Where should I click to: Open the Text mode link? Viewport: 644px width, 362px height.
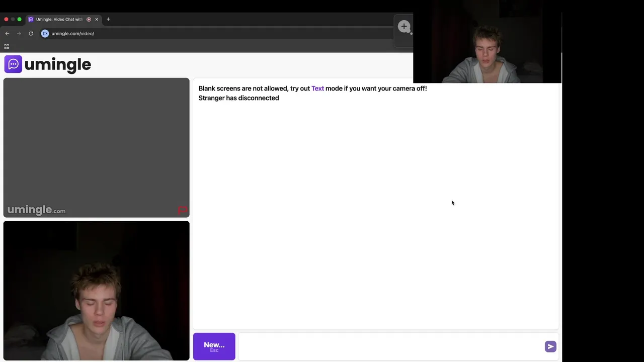pyautogui.click(x=317, y=88)
